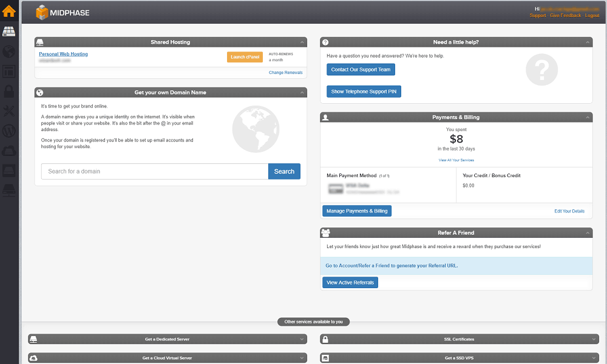Screen dimensions: 607x364
Task: Expand the Get a Dedicated Server section
Action: [302, 339]
